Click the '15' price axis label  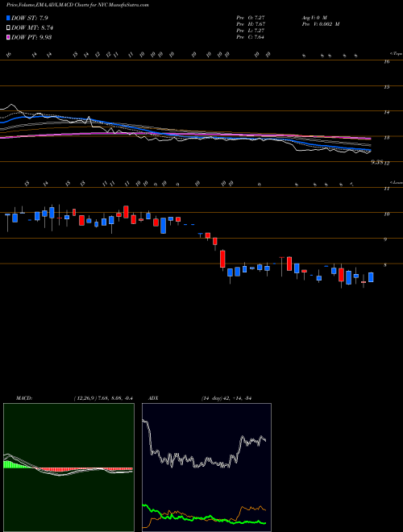(387, 87)
